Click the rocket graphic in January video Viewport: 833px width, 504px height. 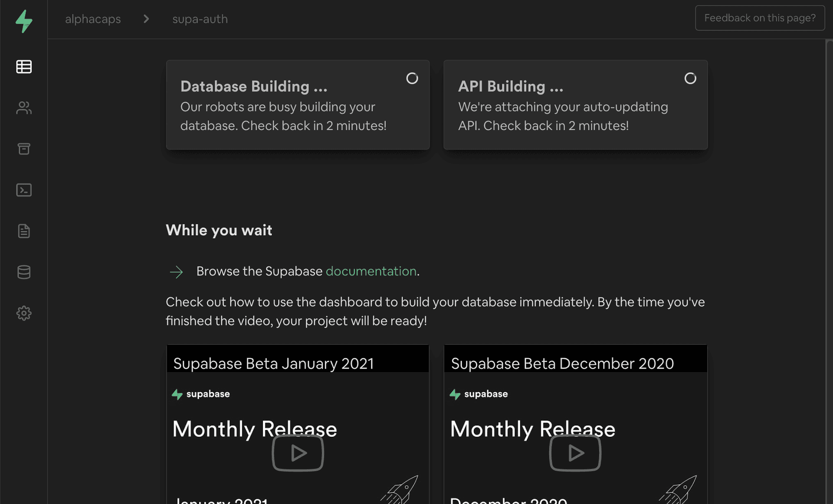tap(400, 489)
